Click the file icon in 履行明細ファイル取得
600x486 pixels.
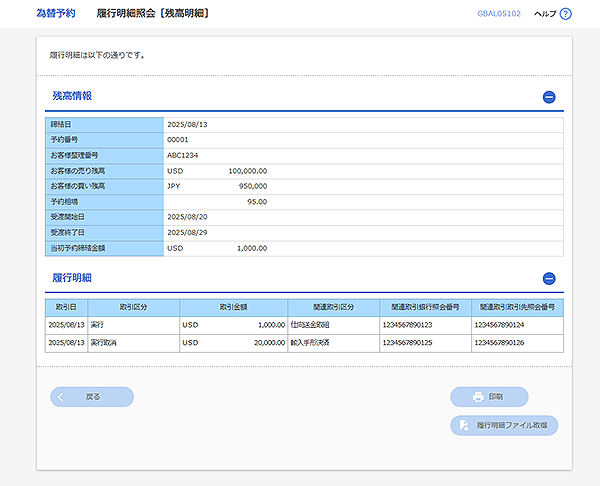coord(464,425)
